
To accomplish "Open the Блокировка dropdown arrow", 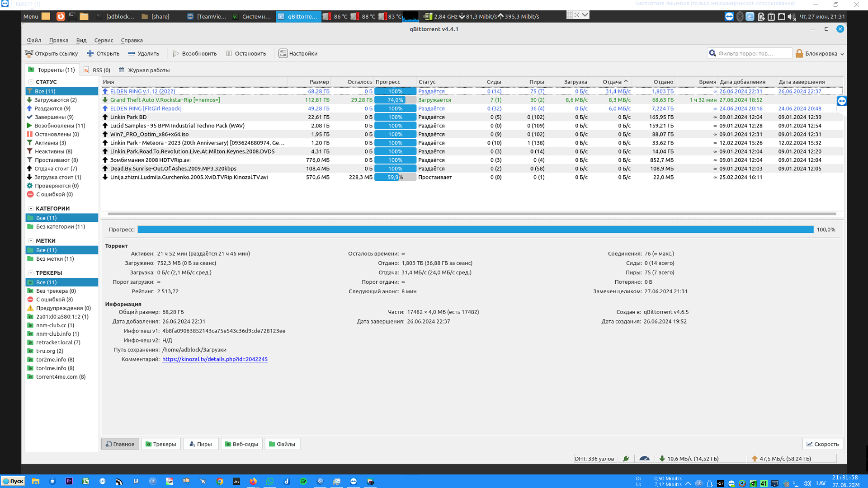I will tap(842, 54).
